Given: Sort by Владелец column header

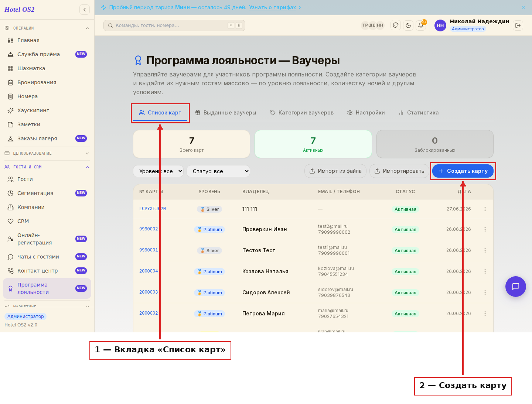Looking at the screenshot, I should (256, 192).
